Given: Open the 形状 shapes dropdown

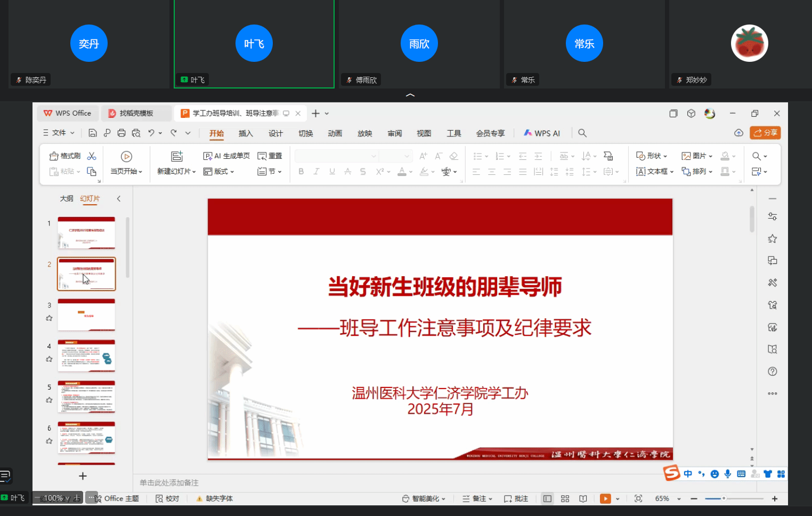Looking at the screenshot, I should point(652,156).
